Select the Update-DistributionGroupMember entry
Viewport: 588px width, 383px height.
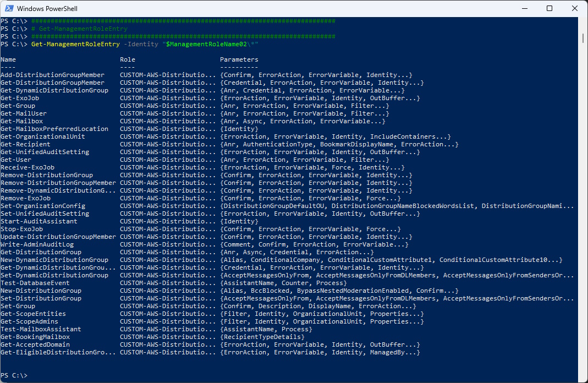(x=58, y=237)
